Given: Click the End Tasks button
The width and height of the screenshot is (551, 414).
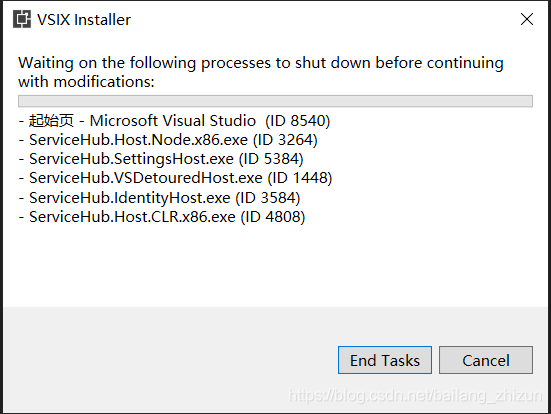Looking at the screenshot, I should click(x=385, y=360).
